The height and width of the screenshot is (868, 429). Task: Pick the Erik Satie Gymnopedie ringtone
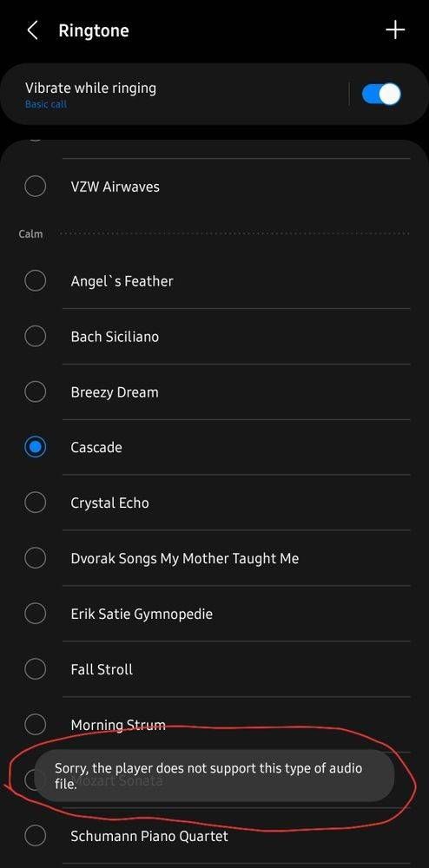coord(217,614)
